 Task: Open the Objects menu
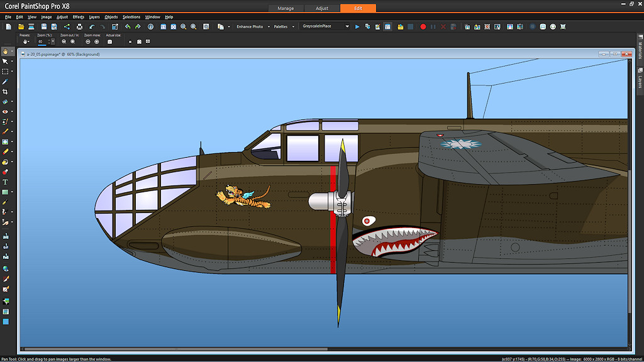pos(111,17)
